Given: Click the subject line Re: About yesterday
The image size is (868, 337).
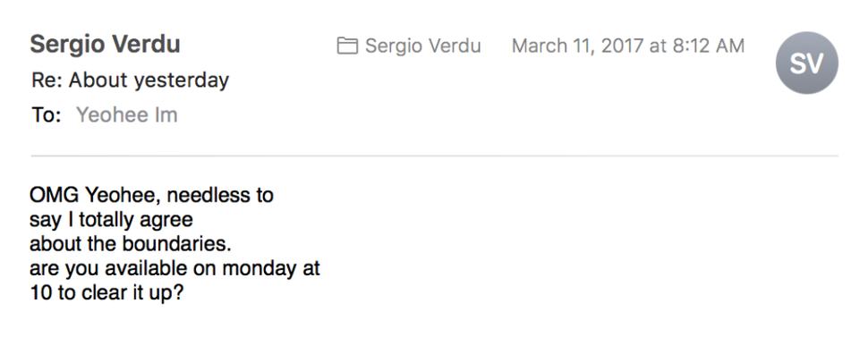Looking at the screenshot, I should pos(130,80).
